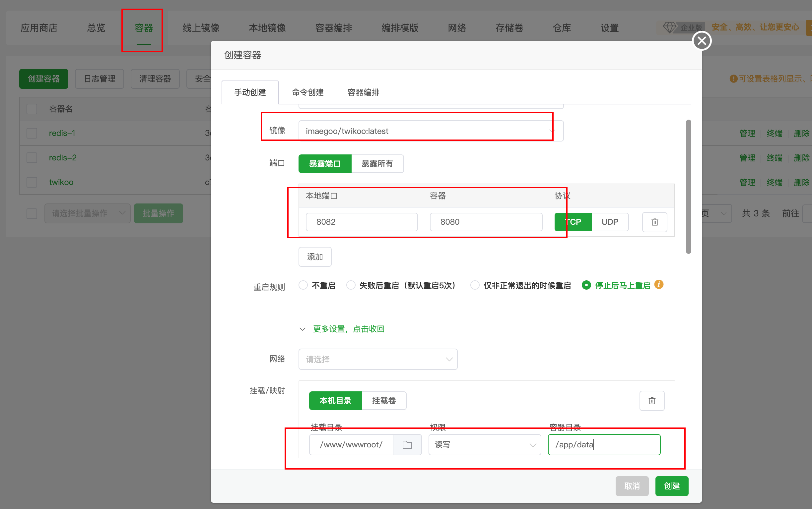Collapse 更多设置，点击收回 section
812x509 pixels.
pyautogui.click(x=342, y=328)
